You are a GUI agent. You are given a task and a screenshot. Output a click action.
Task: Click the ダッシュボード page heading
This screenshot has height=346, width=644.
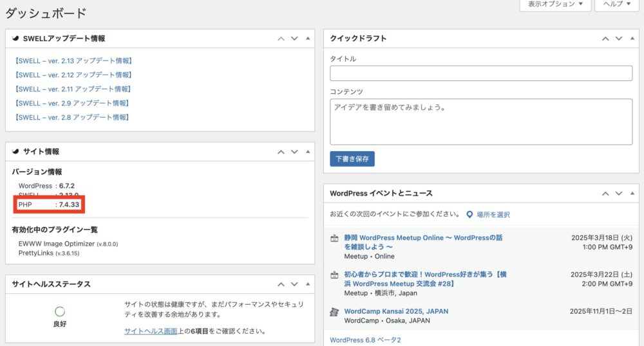[46, 13]
